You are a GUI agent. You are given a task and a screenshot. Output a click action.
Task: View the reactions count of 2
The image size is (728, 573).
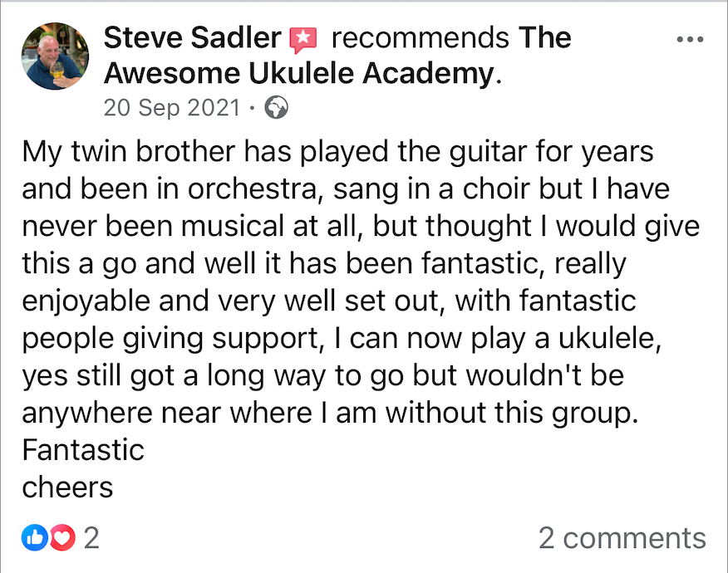pyautogui.click(x=91, y=538)
